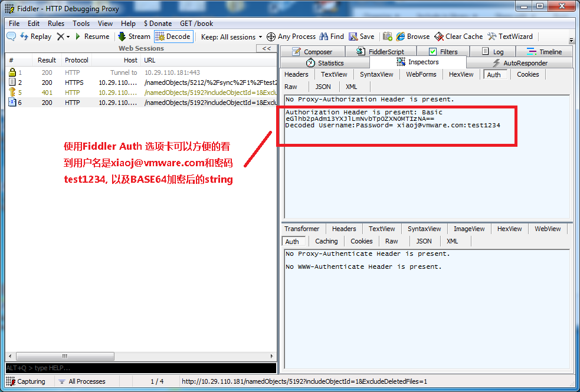Image resolution: width=580 pixels, height=392 pixels.
Task: Select the Inspectors tab
Action: pyautogui.click(x=418, y=62)
